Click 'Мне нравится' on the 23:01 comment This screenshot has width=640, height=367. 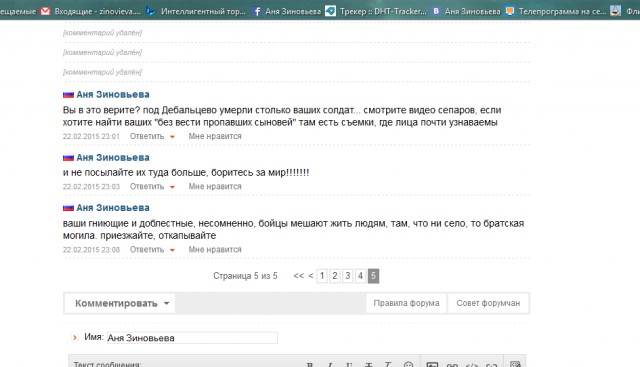(215, 136)
